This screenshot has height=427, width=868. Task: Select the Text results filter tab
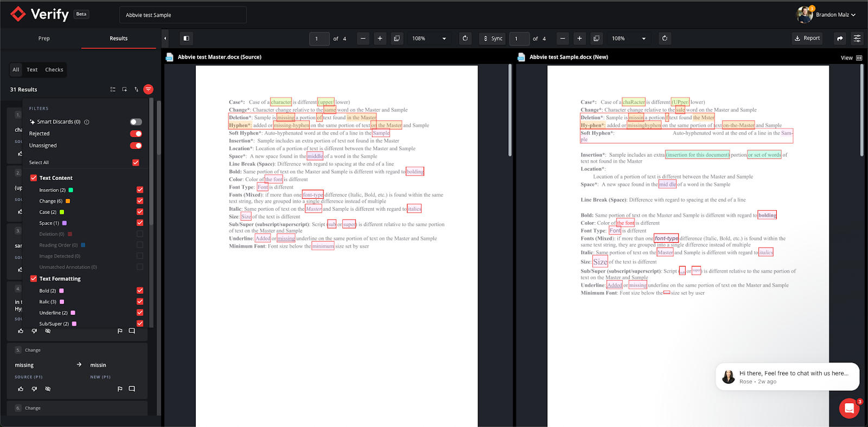pos(32,69)
